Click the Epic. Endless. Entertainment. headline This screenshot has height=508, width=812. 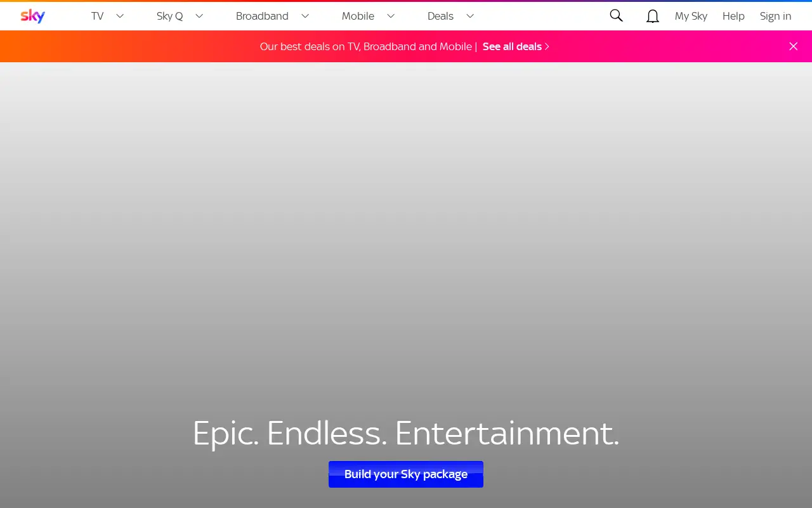pyautogui.click(x=406, y=433)
